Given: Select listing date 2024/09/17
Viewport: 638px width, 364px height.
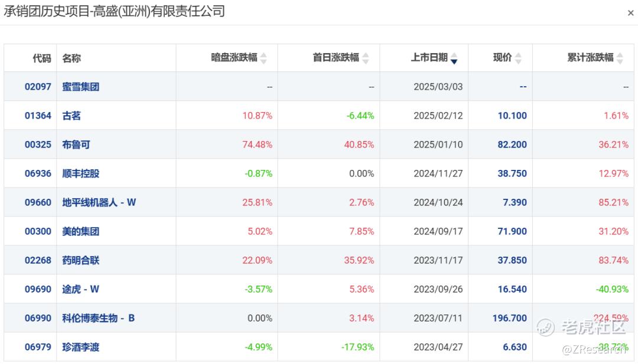Looking at the screenshot, I should 438,231.
